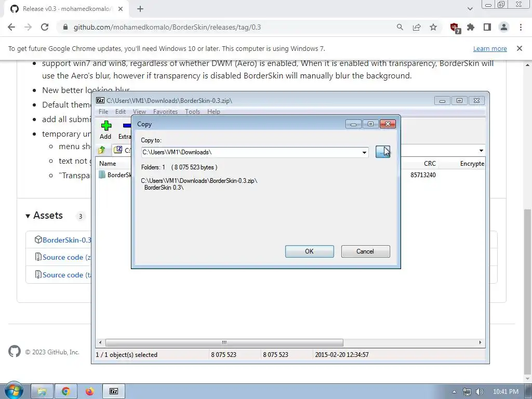Click the Chrome address bar URL
Screen dimensions: 532x399
click(167, 27)
